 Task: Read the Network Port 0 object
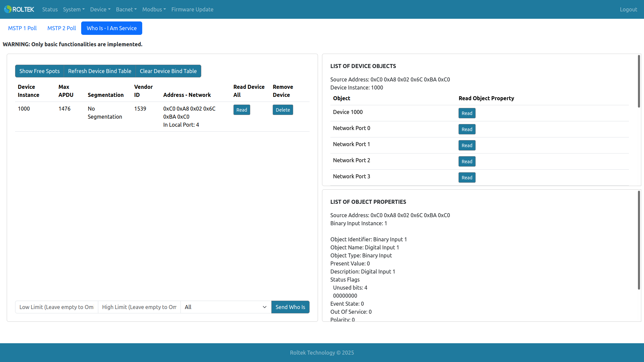pyautogui.click(x=467, y=129)
